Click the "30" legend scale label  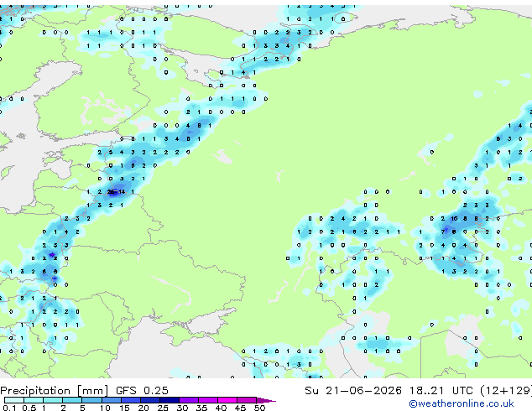pos(182,408)
